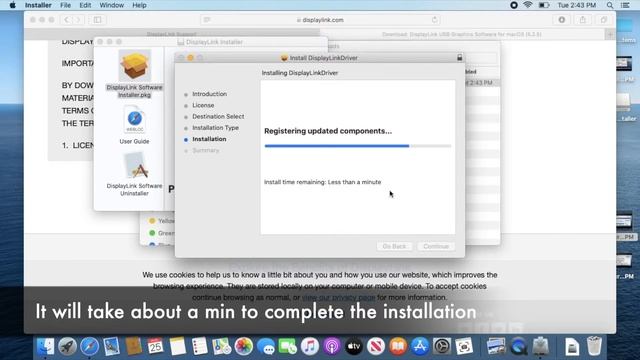Toggle the Safari sidebar button
The image size is (640, 360).
coord(98,20)
